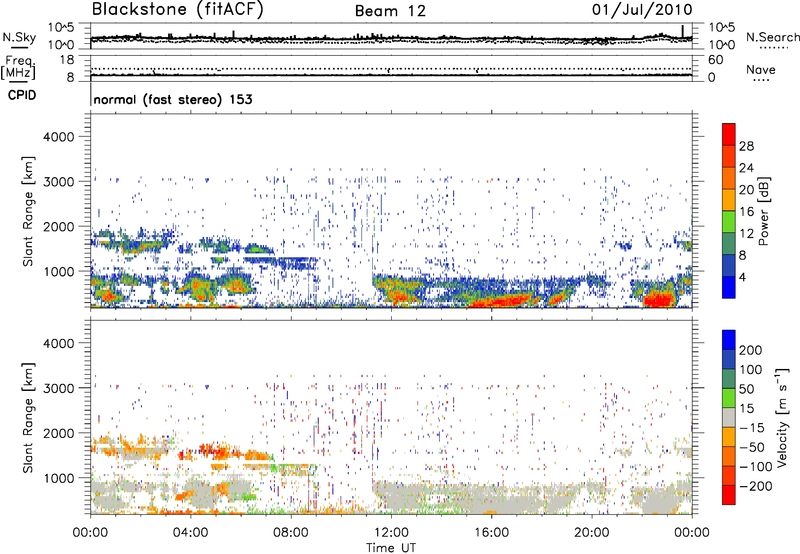Pick the red top segment of Power colorbar
800x554 pixels.
tap(729, 134)
